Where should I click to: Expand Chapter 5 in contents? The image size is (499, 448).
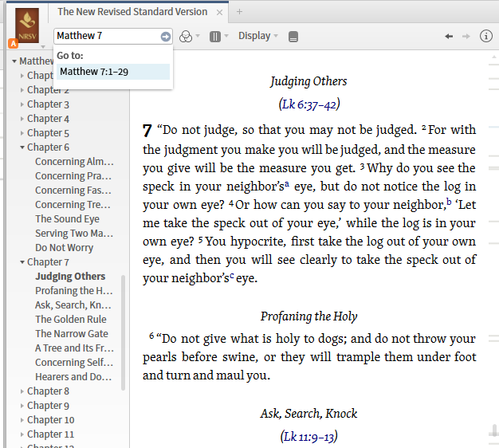pos(22,133)
